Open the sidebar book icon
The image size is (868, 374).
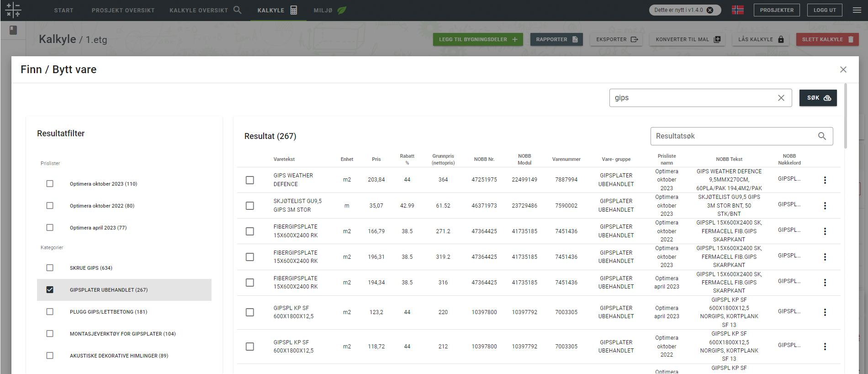(13, 30)
